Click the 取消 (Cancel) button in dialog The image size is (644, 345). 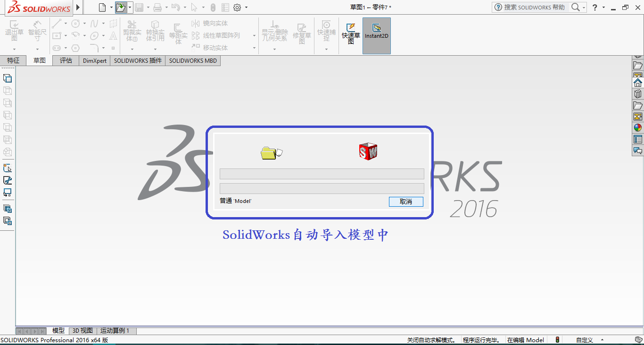click(406, 202)
